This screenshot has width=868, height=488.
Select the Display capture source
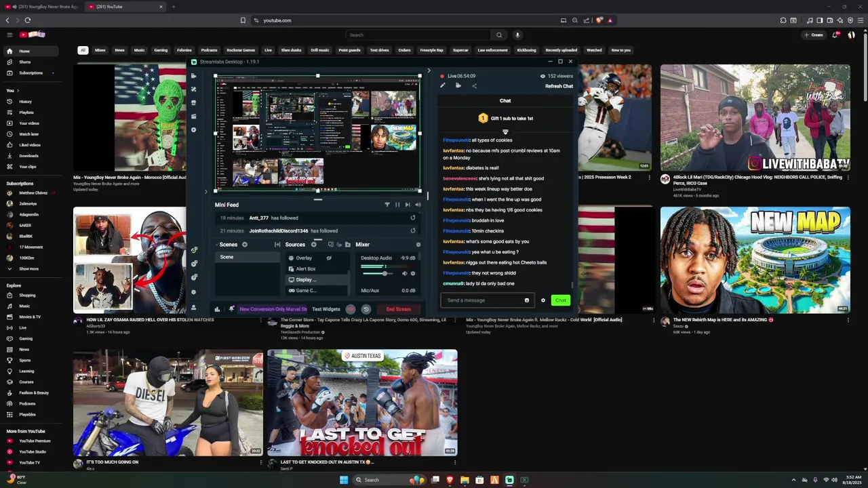click(316, 280)
